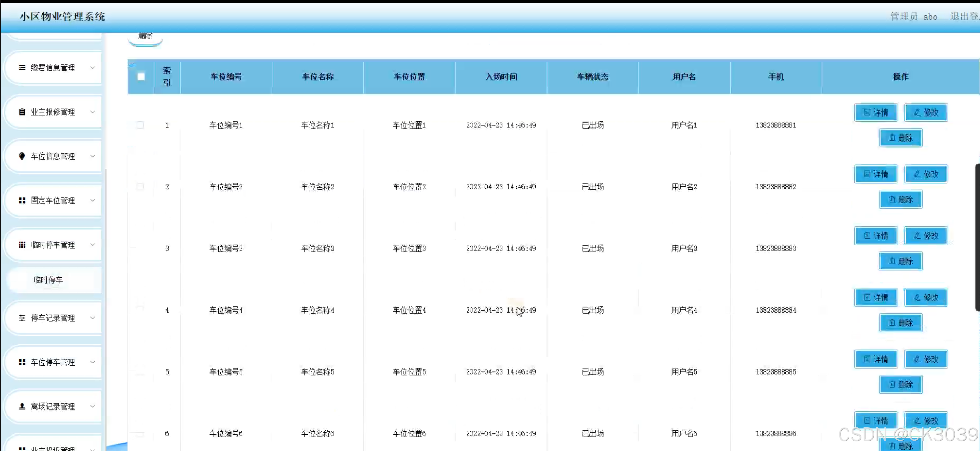Image resolution: width=980 pixels, height=451 pixels.
Task: Toggle the select-all checkbox in table header
Action: click(x=141, y=76)
